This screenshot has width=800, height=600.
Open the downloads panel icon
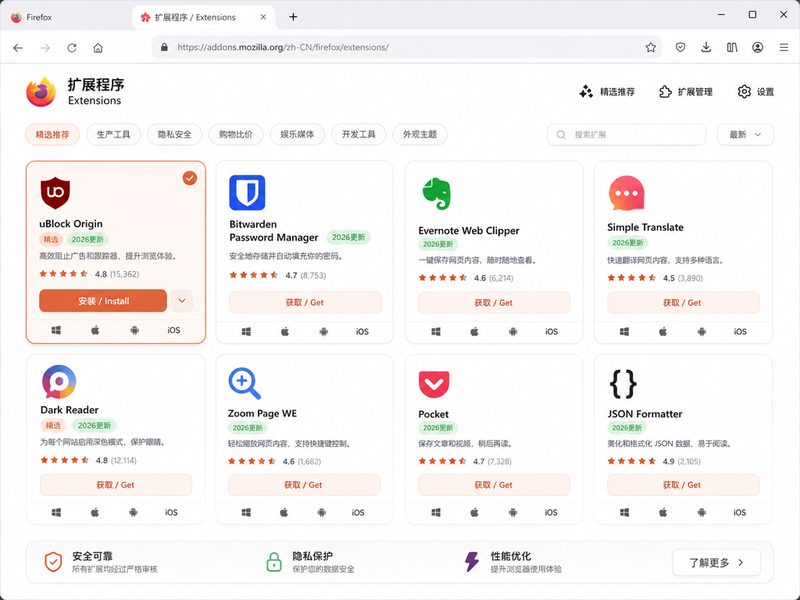point(706,47)
